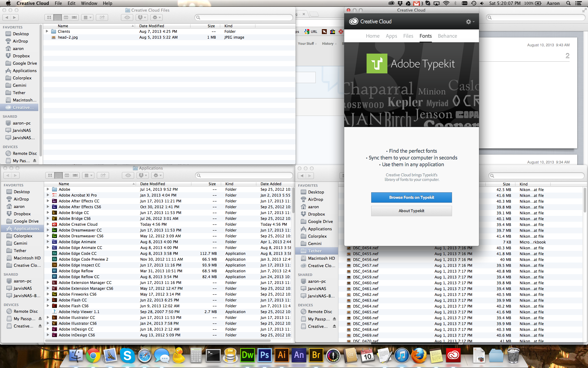Click Share button in Applications window toolbar
The image size is (588, 368).
[103, 175]
